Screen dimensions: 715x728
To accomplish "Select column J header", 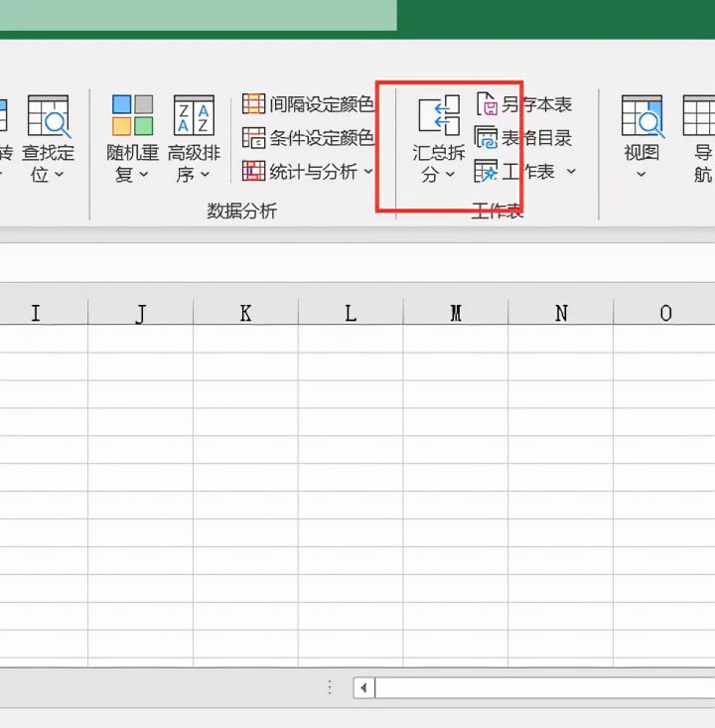I will click(x=141, y=313).
